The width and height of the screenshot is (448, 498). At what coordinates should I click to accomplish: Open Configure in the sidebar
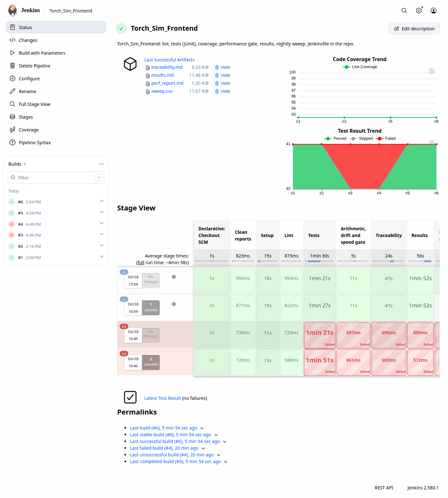[x=56, y=79]
